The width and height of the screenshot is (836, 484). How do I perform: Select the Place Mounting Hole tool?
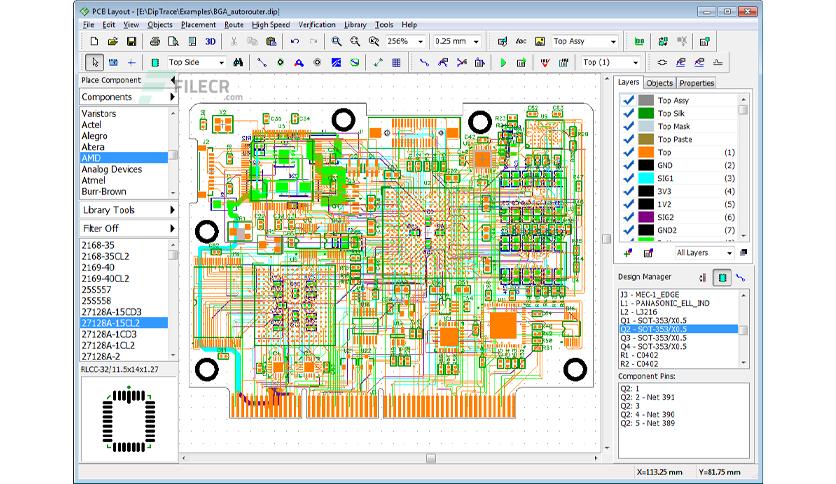pos(317,62)
